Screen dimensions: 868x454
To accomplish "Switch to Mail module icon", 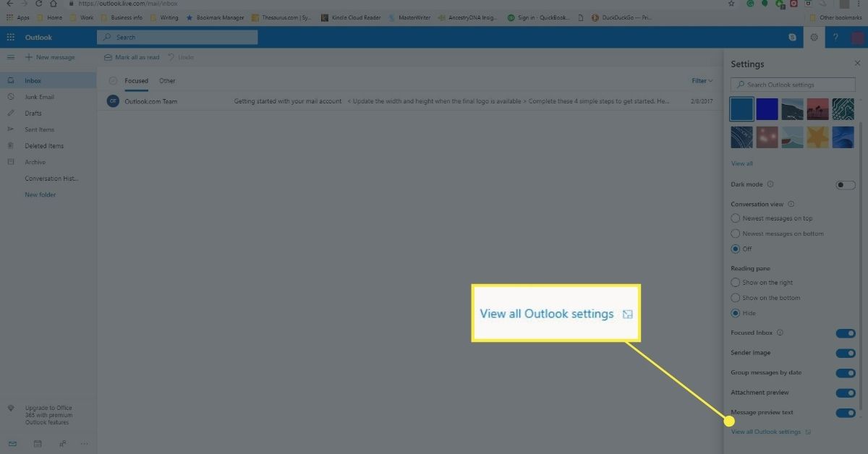I will pos(12,443).
